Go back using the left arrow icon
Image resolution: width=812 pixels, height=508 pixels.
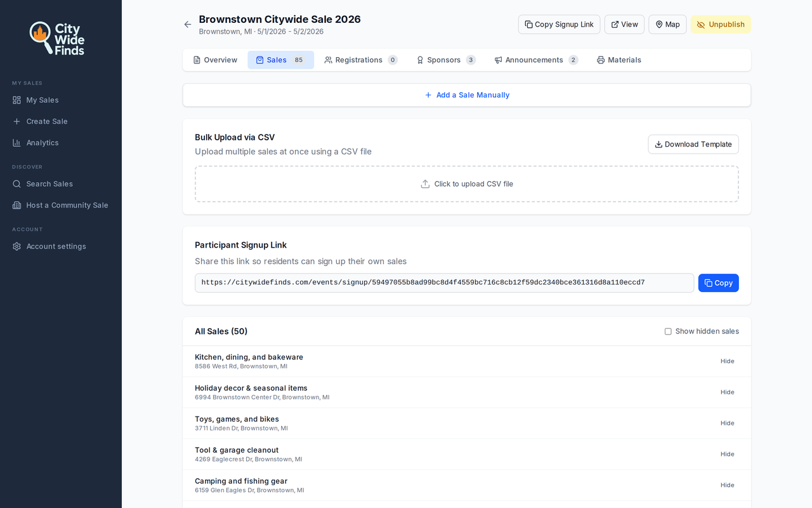(188, 24)
